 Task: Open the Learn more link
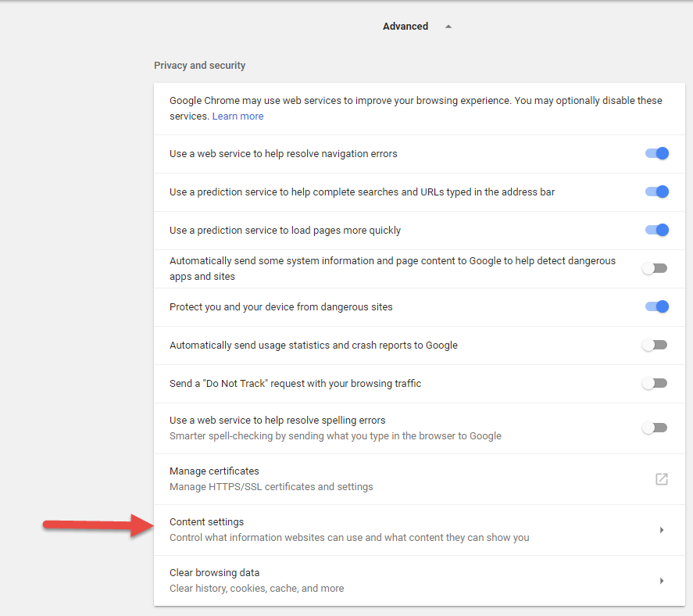click(238, 116)
